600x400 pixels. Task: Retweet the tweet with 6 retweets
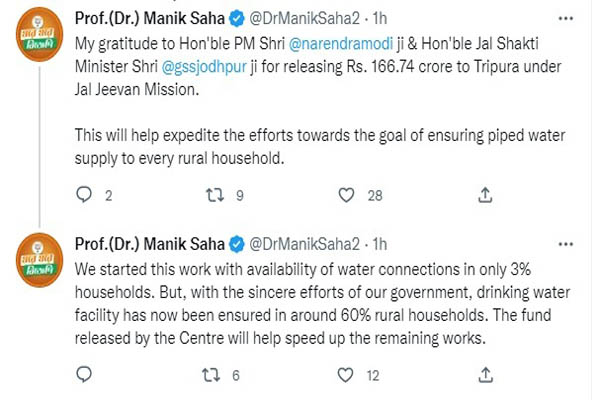pyautogui.click(x=211, y=375)
